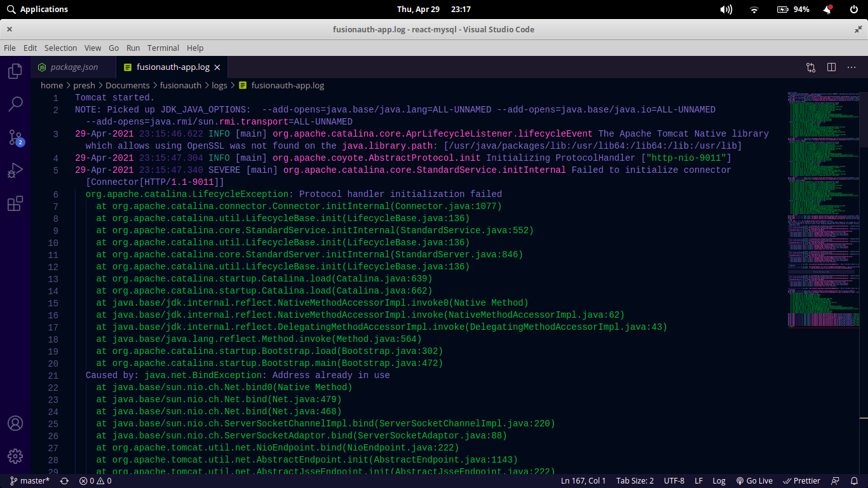This screenshot has width=868, height=488.
Task: Click line number 21 in the gutter
Action: point(53,376)
